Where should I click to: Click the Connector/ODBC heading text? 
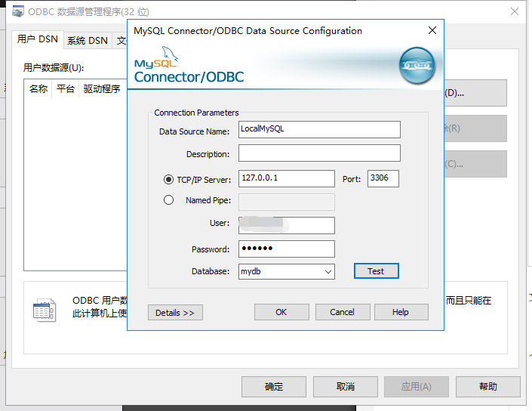click(x=189, y=77)
